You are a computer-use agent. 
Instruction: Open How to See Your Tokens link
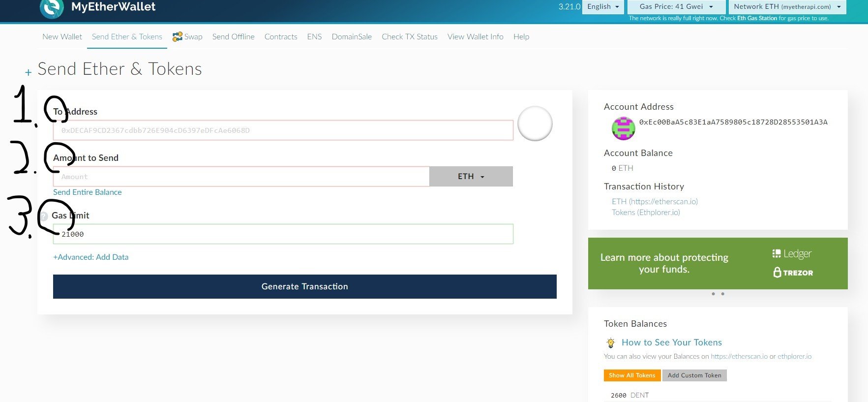pyautogui.click(x=672, y=342)
